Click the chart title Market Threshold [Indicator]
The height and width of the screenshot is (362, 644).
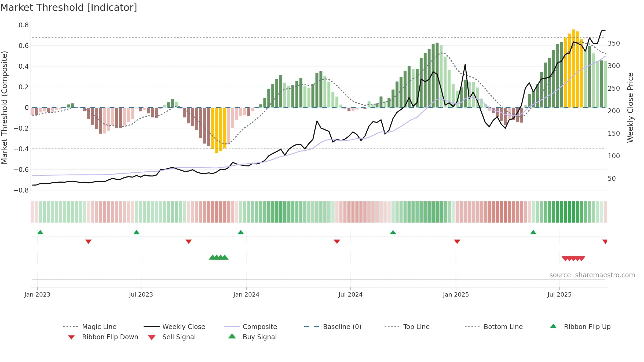tap(69, 8)
